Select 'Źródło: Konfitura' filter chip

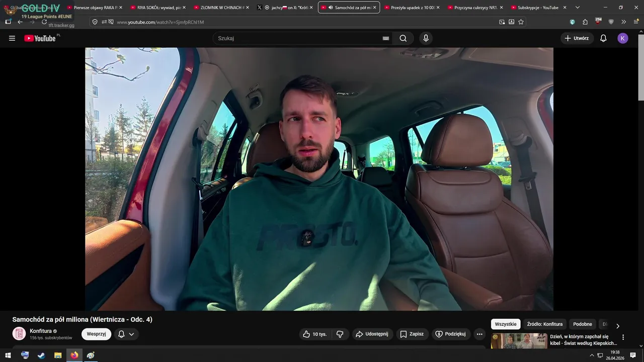545,324
